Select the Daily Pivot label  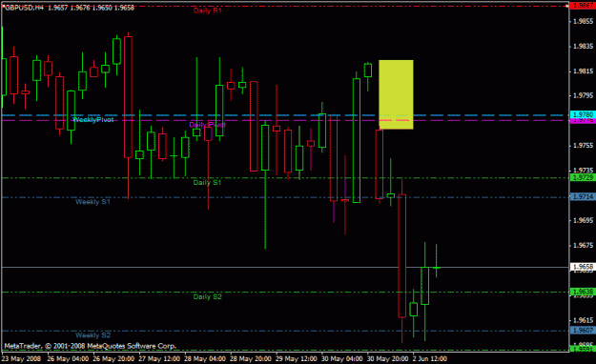point(207,125)
